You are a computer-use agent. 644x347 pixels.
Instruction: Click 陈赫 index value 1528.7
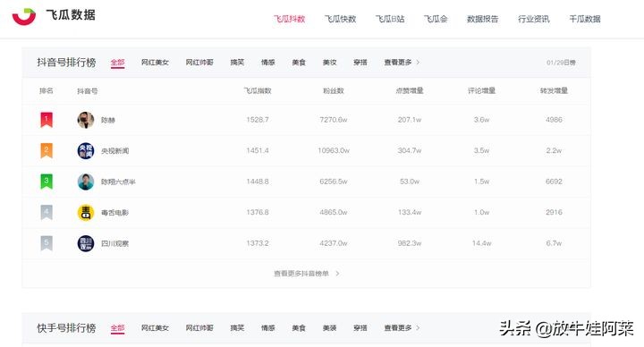(x=258, y=120)
